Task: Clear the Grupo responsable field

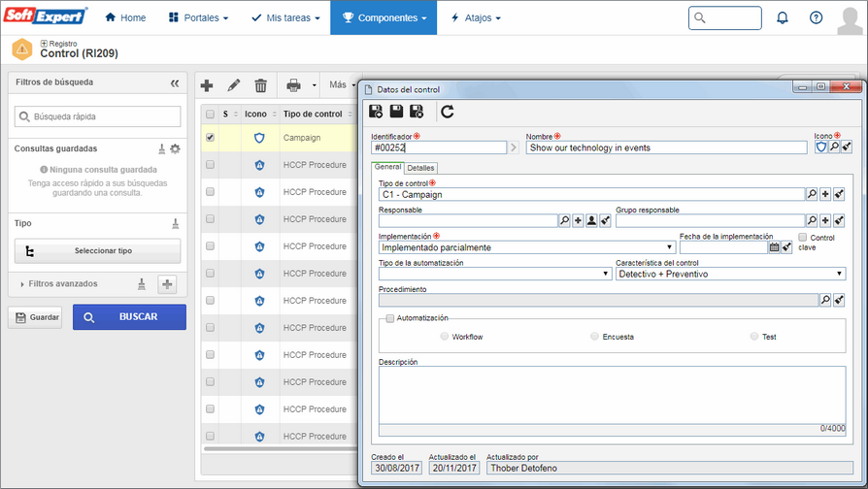Action: click(x=839, y=220)
